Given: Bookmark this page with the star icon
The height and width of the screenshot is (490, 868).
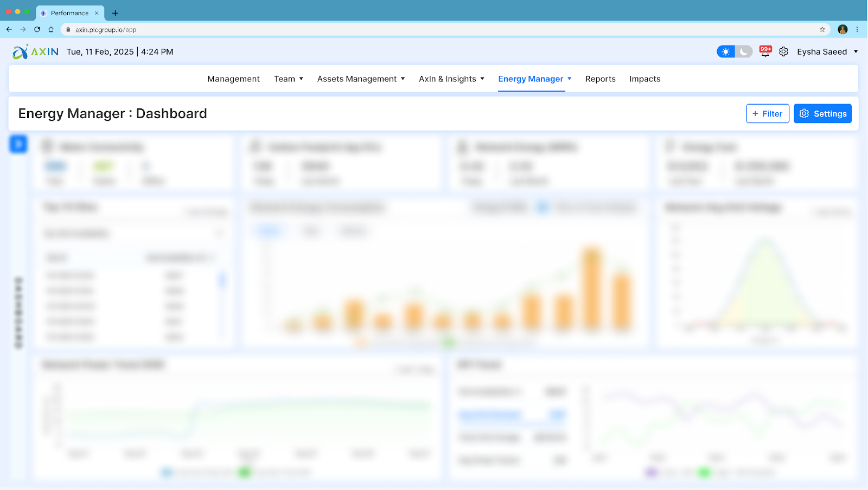Looking at the screenshot, I should coord(822,30).
